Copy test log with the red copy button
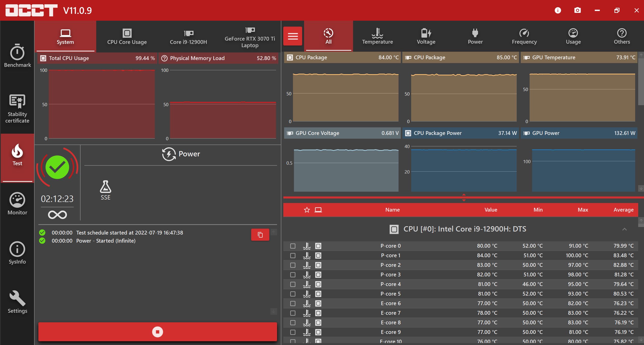 (x=260, y=235)
